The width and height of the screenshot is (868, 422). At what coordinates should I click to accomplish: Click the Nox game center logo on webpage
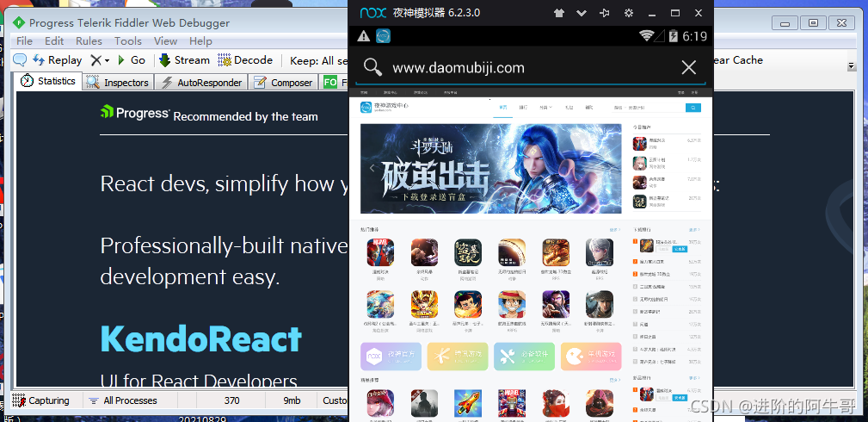pyautogui.click(x=385, y=107)
